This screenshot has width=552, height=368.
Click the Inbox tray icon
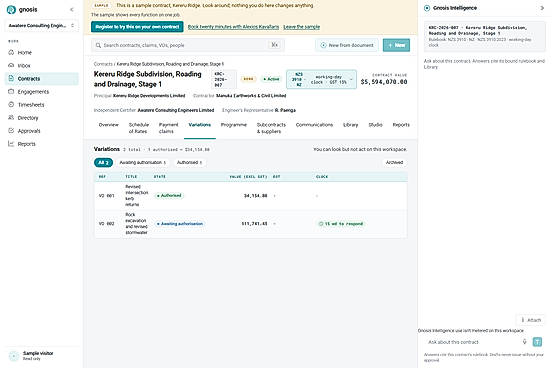pyautogui.click(x=11, y=65)
